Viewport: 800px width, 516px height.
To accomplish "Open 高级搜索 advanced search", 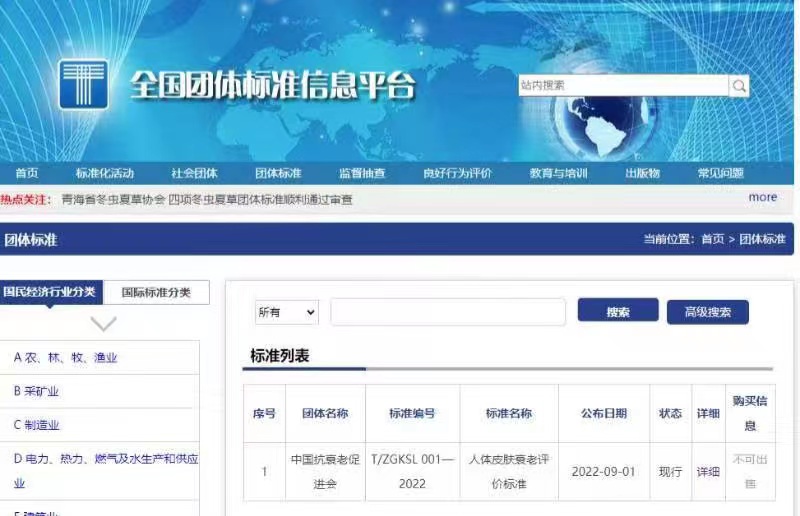I will [x=707, y=312].
